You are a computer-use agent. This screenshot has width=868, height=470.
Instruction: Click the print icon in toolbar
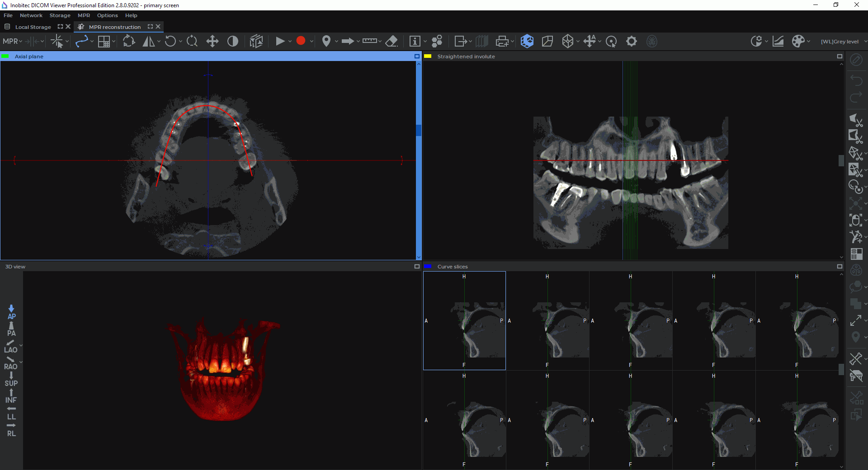[x=502, y=42]
